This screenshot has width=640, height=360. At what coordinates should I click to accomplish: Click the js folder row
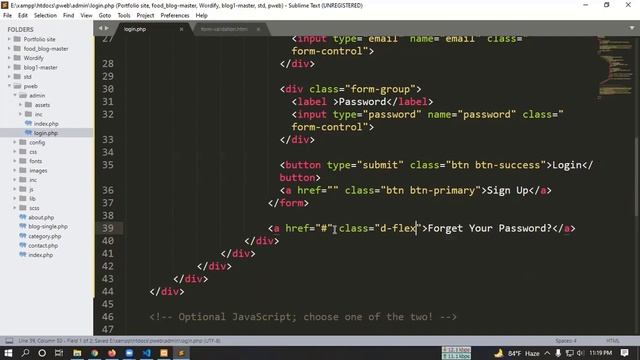click(47, 189)
